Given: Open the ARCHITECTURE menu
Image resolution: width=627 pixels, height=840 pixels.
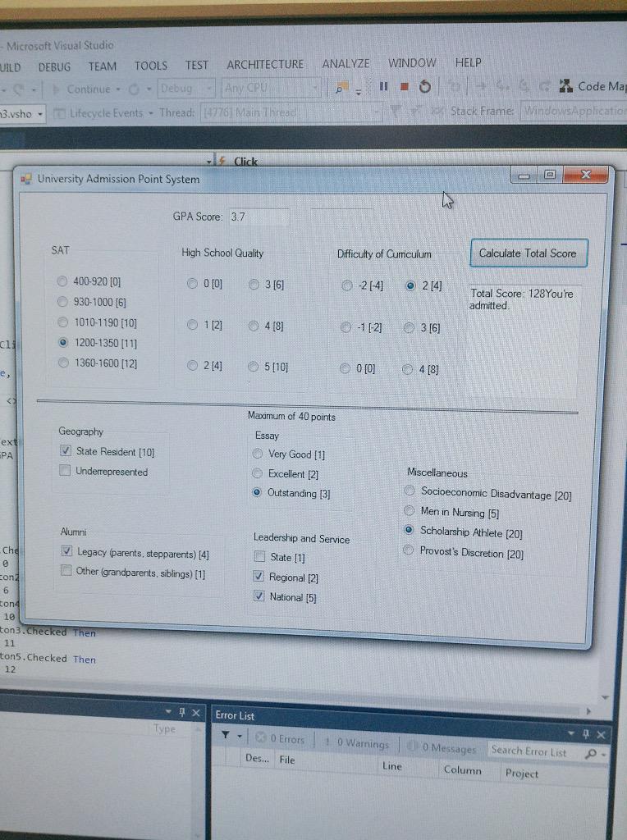Looking at the screenshot, I should point(265,64).
